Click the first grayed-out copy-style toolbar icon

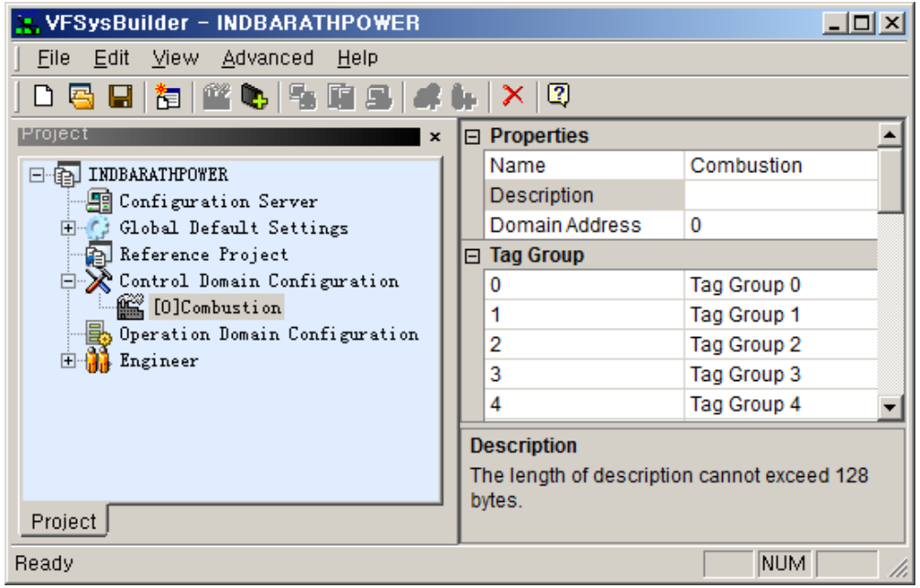point(302,97)
